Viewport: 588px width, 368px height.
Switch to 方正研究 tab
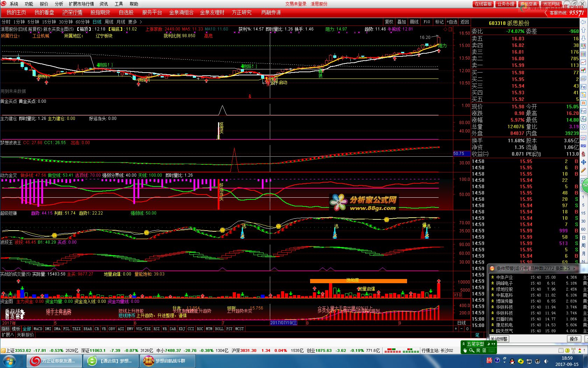pyautogui.click(x=241, y=12)
